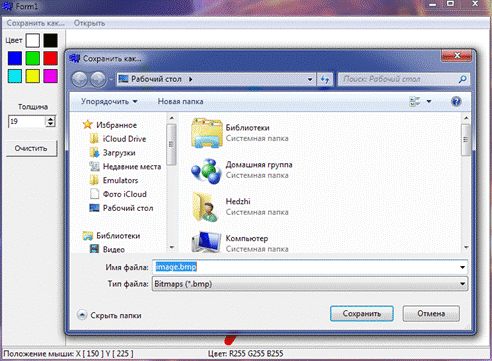Click the desktop icon in address bar
The height and width of the screenshot is (361, 492).
coord(124,79)
